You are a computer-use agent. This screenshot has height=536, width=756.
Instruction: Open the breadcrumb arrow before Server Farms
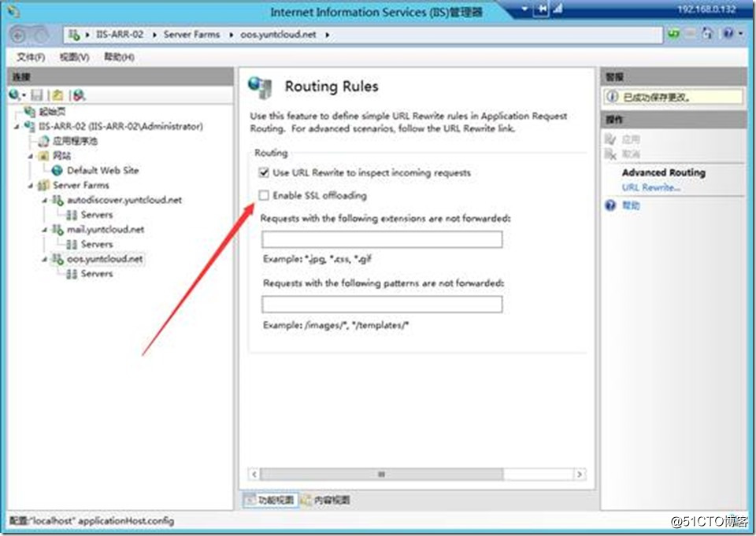[154, 35]
